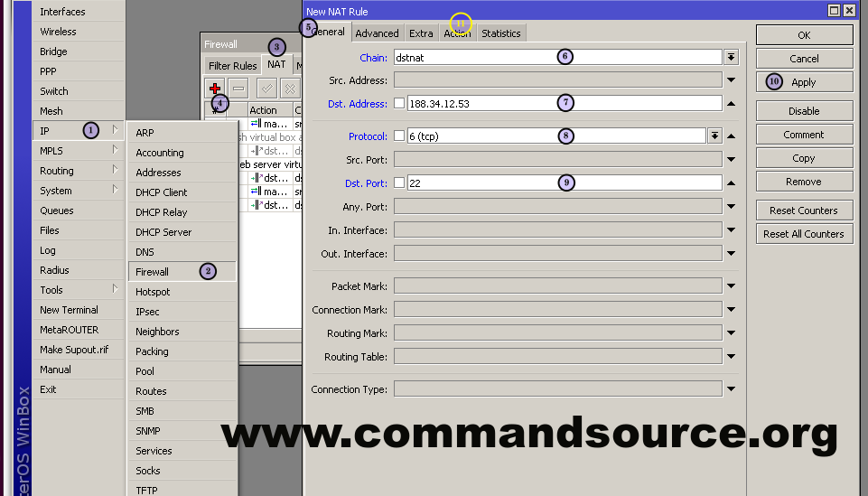Open the Chain dropdown list

pos(731,57)
